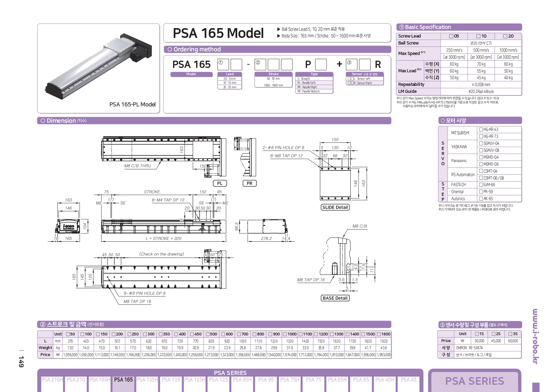Click the L = STROKE + 320 dimension
This screenshot has height=392, width=554.
tap(164, 238)
